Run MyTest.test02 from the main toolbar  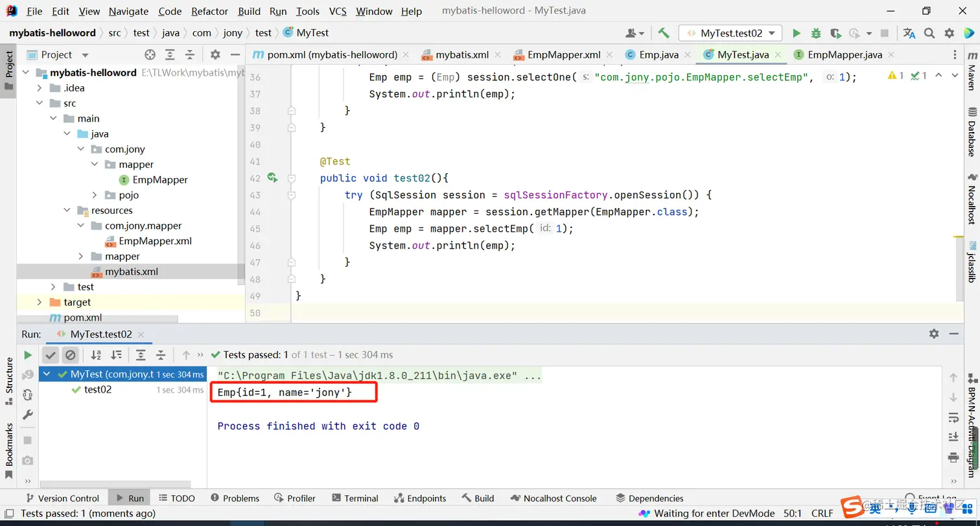797,33
